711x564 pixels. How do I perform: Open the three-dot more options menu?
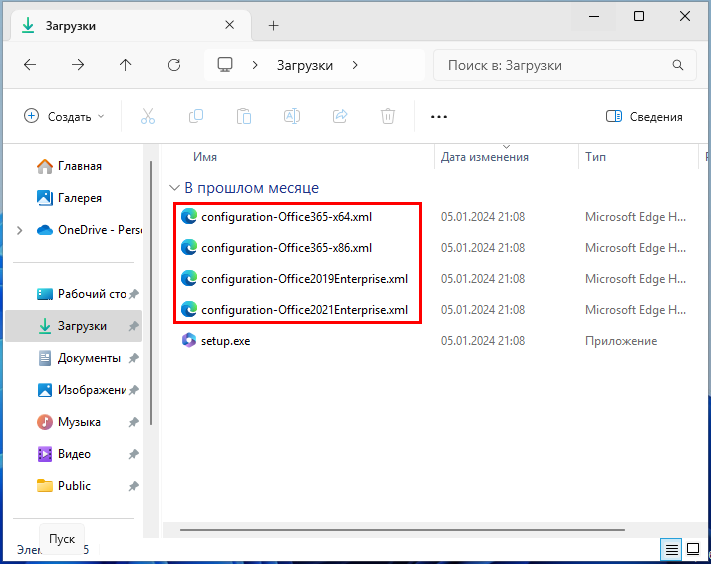click(x=438, y=117)
